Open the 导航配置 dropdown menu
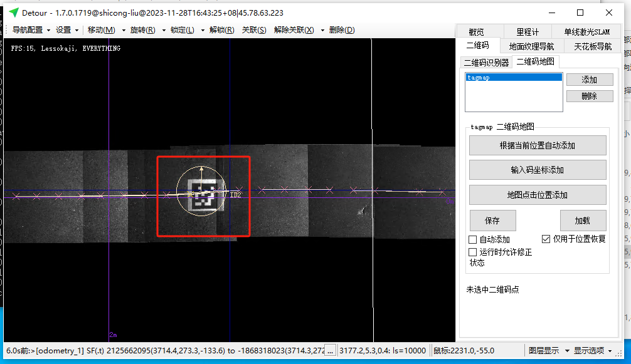Image resolution: width=631 pixels, height=364 pixels. point(31,30)
